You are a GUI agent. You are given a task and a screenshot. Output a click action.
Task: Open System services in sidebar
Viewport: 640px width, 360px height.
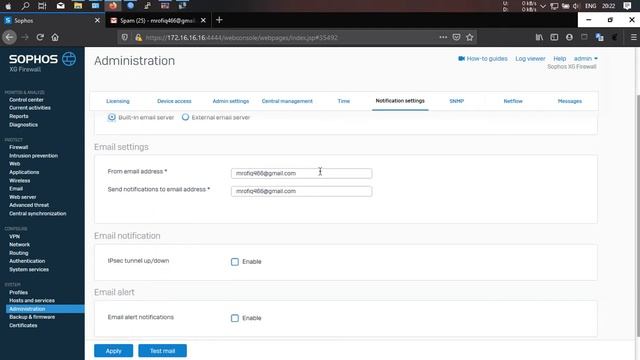tap(29, 269)
